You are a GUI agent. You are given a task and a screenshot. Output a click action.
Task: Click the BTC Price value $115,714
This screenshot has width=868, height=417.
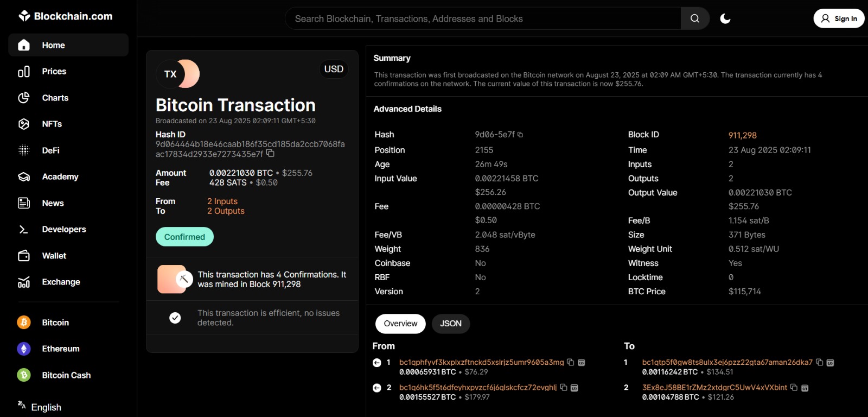(x=745, y=292)
